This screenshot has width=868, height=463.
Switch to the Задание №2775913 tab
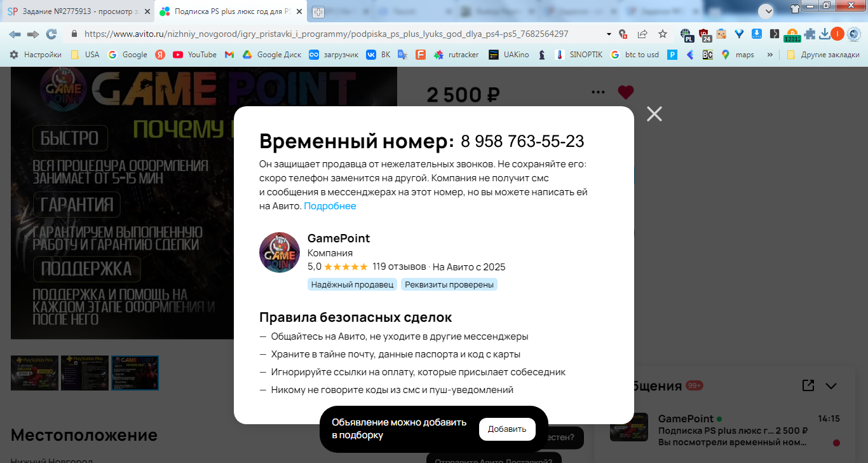pyautogui.click(x=77, y=11)
